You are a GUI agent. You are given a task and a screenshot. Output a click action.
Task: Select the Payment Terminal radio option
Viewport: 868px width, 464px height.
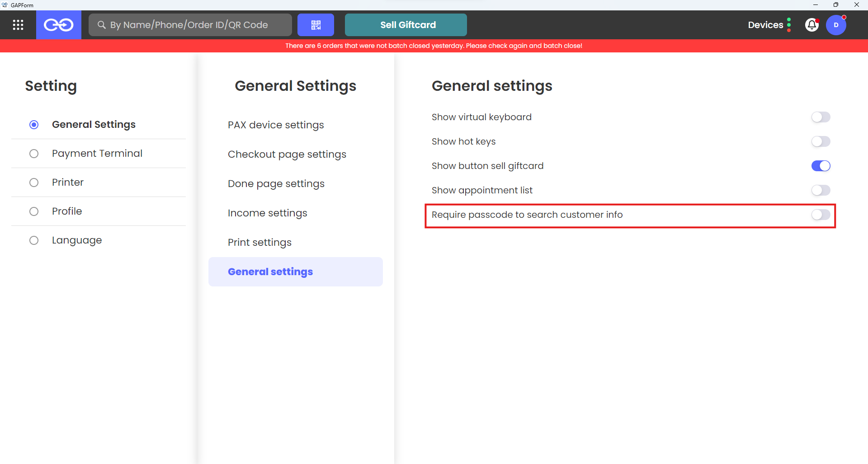(34, 154)
